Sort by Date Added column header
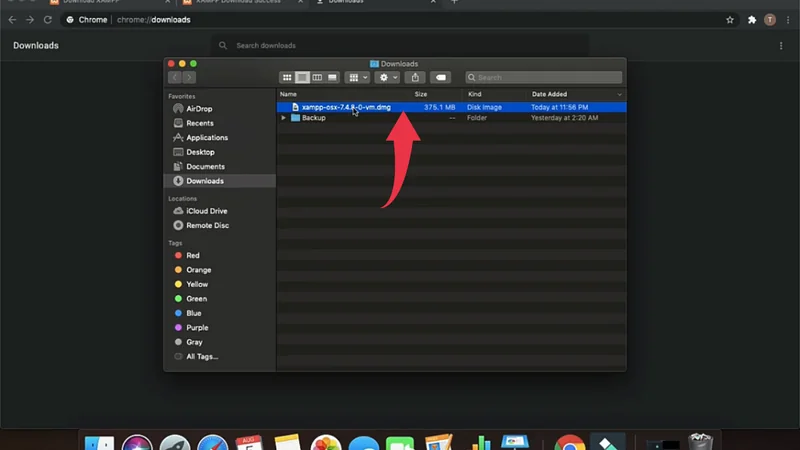 550,94
